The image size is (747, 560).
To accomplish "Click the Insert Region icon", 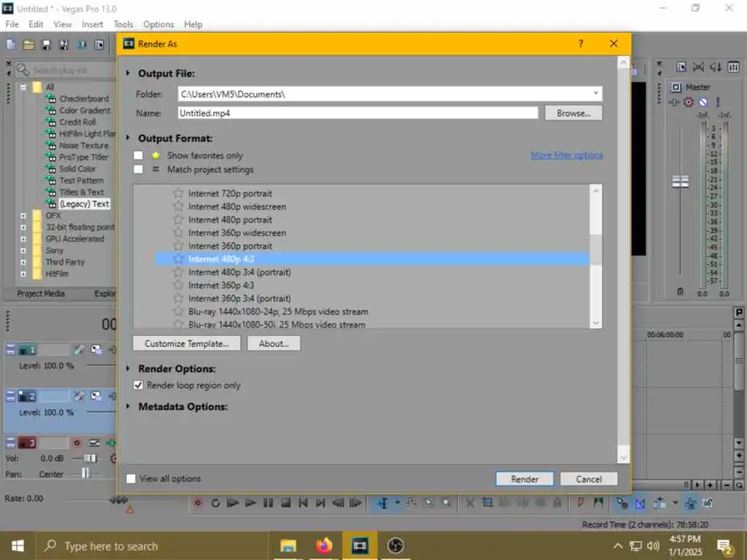I will tap(598, 503).
